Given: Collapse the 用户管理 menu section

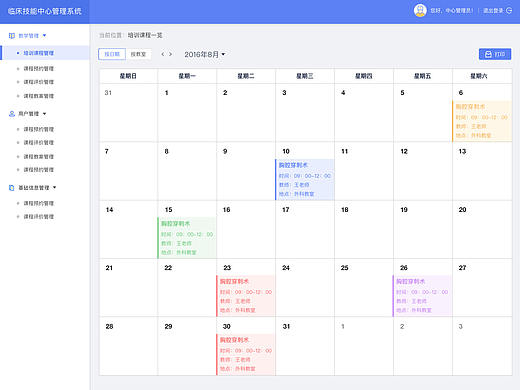Looking at the screenshot, I should point(44,114).
